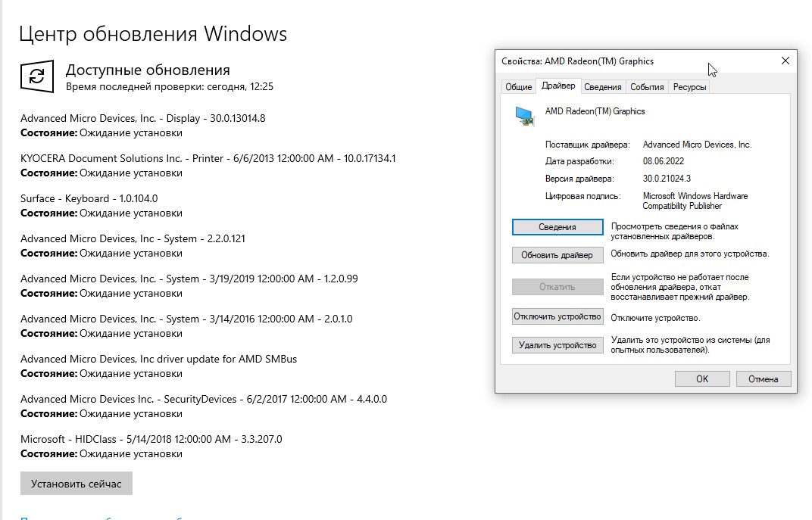
Task: Click Отмена to cancel the dialog
Action: click(763, 378)
